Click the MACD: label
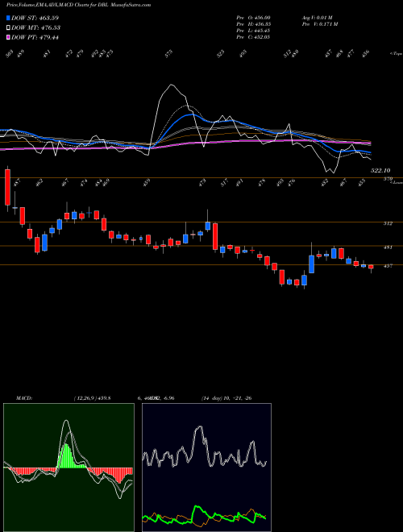Viewport: 403px width, 532px height. 23,397
